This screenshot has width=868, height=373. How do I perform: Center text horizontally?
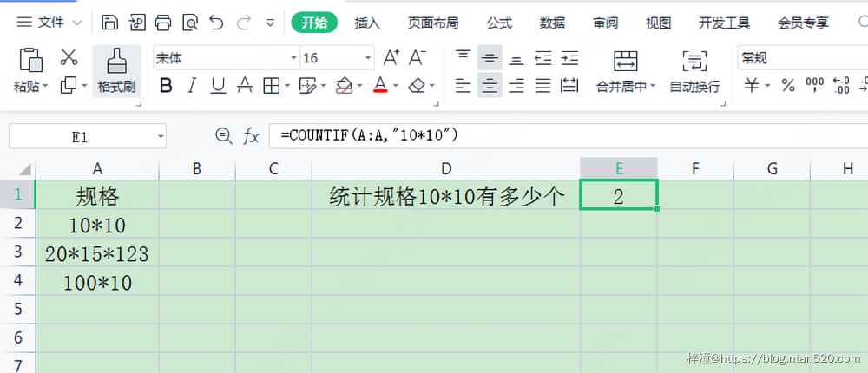click(490, 85)
